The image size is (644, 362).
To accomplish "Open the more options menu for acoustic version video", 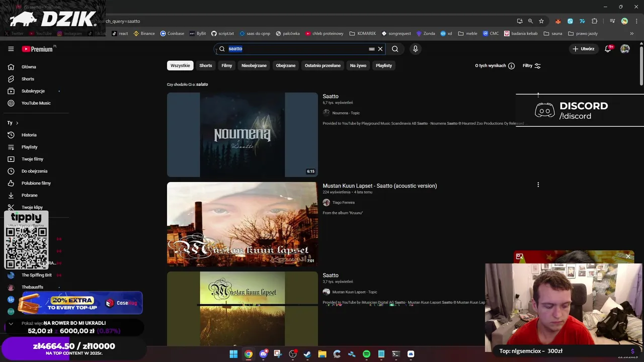I will point(538,185).
